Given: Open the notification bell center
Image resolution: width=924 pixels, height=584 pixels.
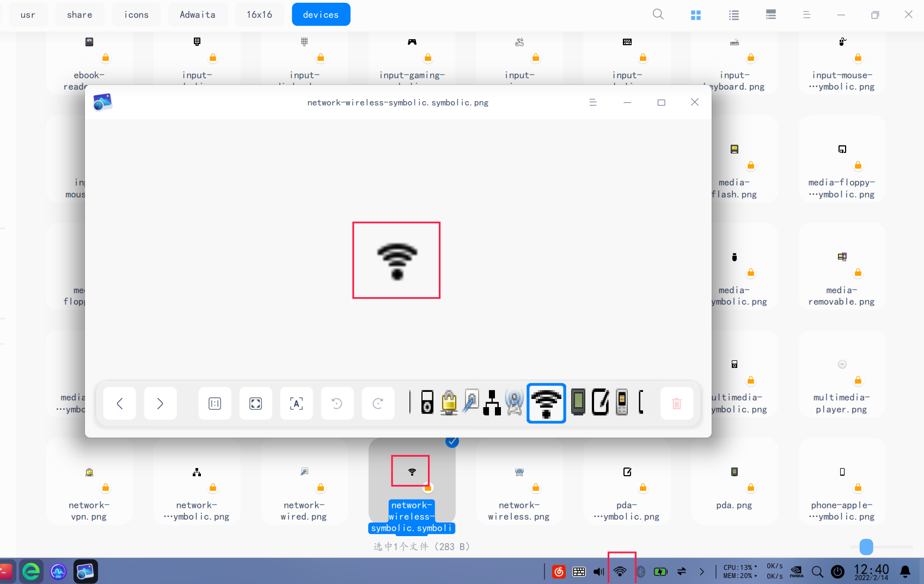Looking at the screenshot, I should coord(905,571).
